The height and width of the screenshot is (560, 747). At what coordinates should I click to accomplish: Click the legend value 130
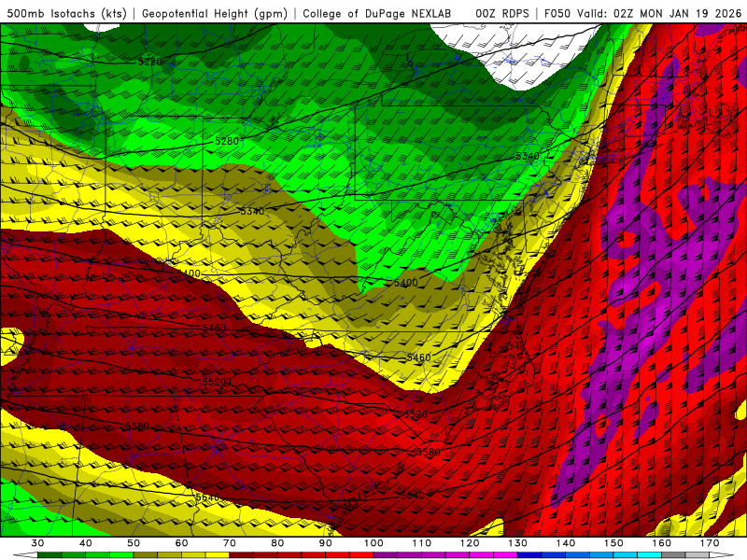(x=517, y=543)
